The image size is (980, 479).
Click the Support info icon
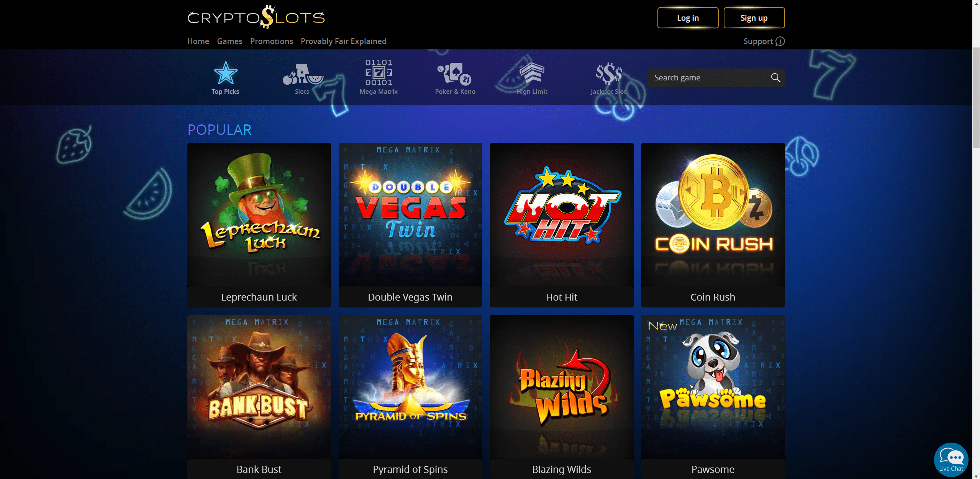point(780,41)
